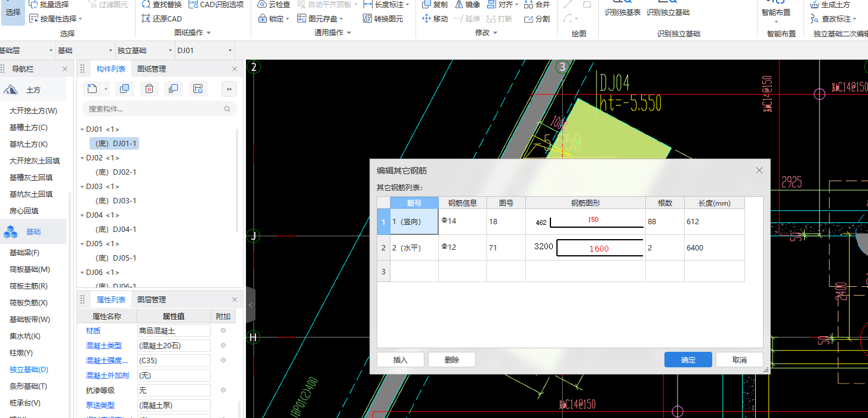Click 识别独基表 button
This screenshot has height=418, width=868.
click(623, 8)
